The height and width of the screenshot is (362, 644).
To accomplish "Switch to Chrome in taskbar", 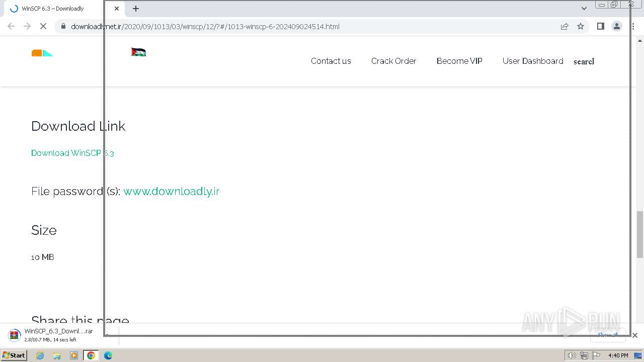I will pos(91,355).
